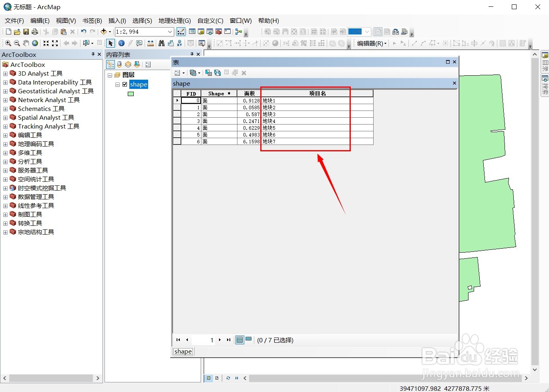This screenshot has height=392, width=549.
Task: Zoom to Full Extent globe
Action: (x=35, y=43)
